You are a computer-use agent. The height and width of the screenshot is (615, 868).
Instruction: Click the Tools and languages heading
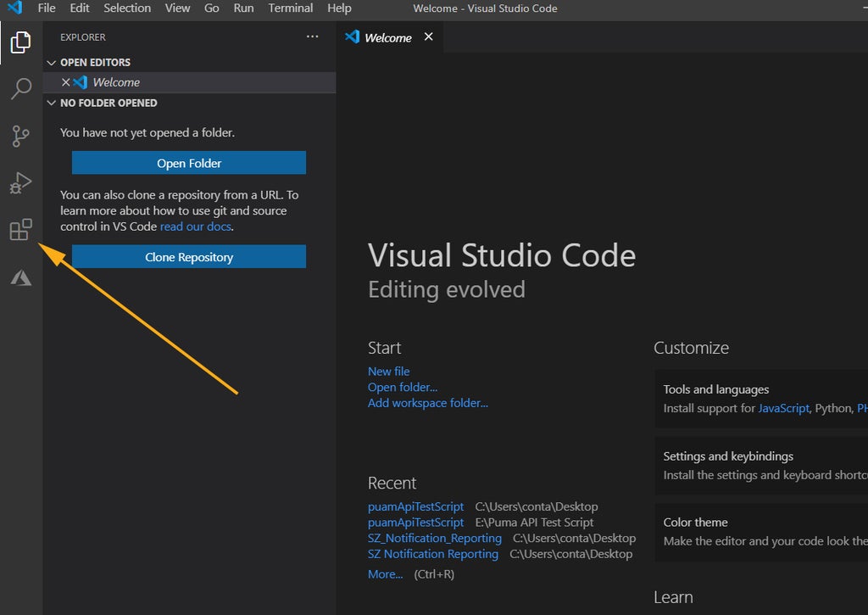(715, 389)
